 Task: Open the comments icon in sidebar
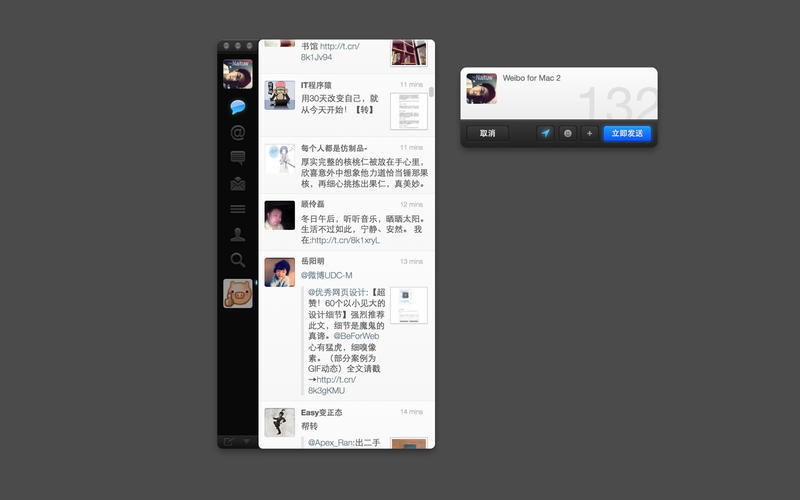(238, 158)
